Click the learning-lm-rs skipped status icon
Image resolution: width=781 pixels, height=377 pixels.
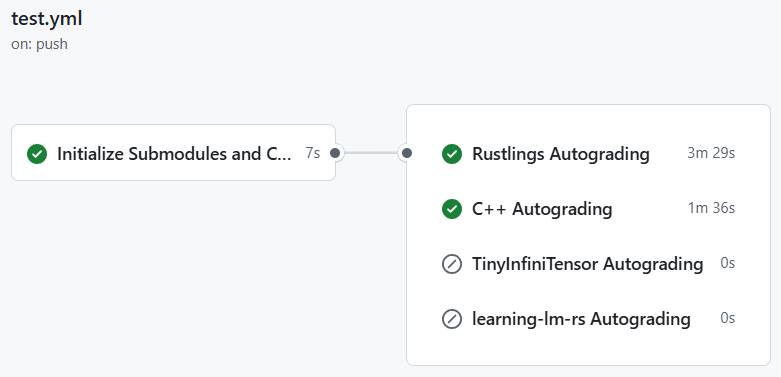pos(452,318)
